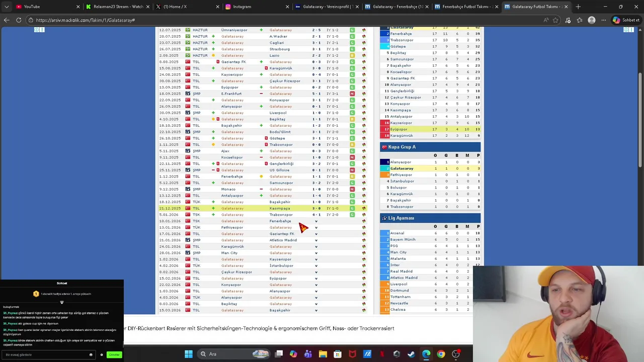Click the red card icon beside Gaziantep FK
Screen dimensions: 644x362
[x=218, y=62]
